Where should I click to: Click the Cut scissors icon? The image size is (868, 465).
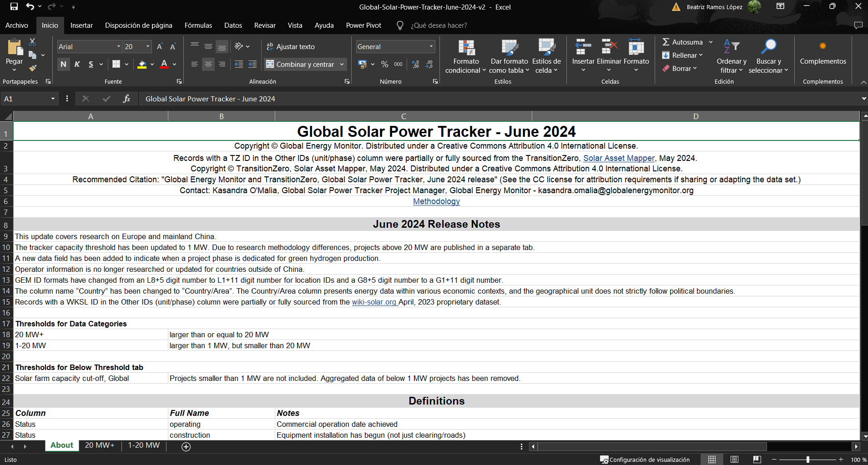tap(32, 42)
